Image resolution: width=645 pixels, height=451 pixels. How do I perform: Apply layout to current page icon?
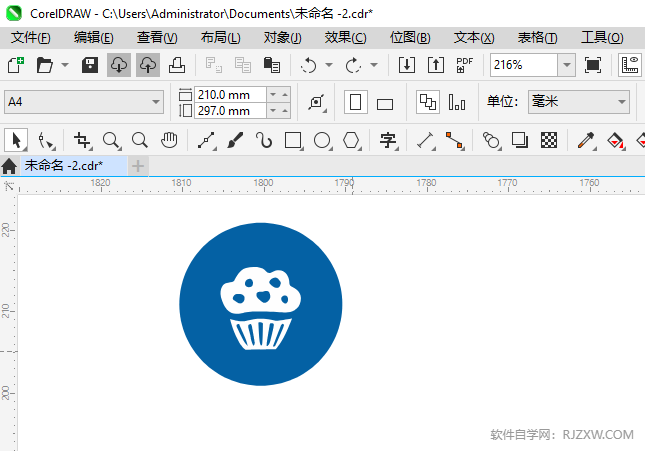point(457,102)
